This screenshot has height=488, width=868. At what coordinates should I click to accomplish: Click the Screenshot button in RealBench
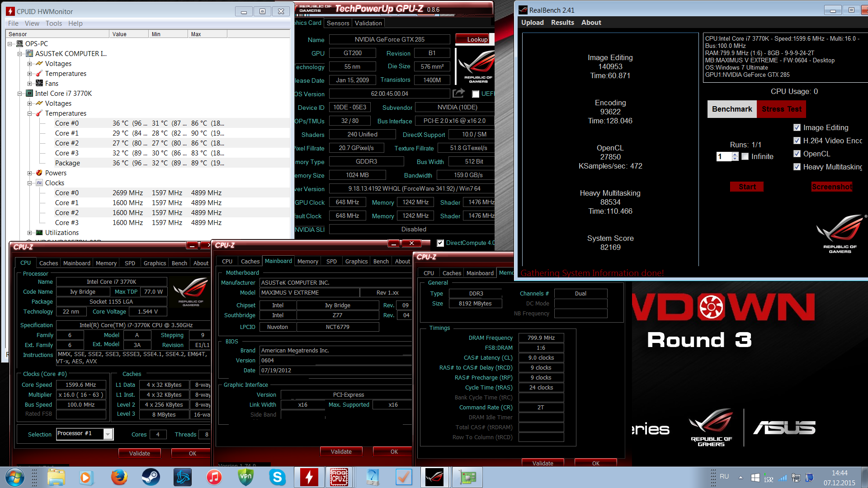coord(832,187)
